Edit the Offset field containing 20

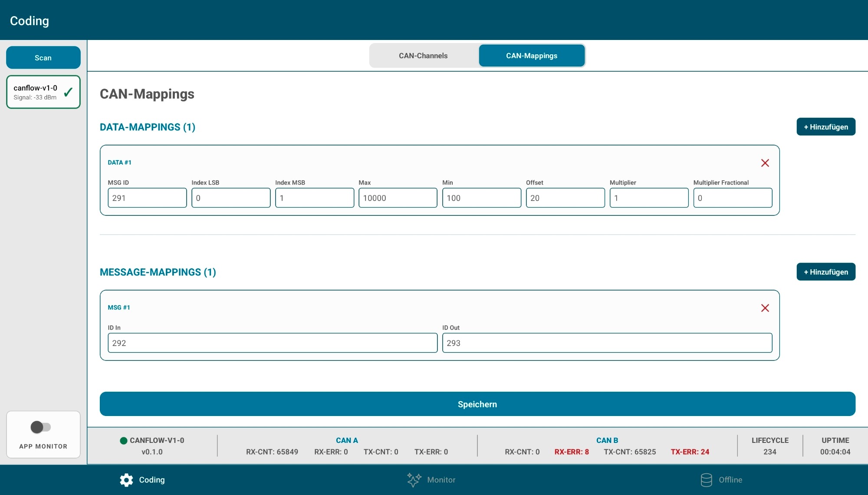point(565,198)
